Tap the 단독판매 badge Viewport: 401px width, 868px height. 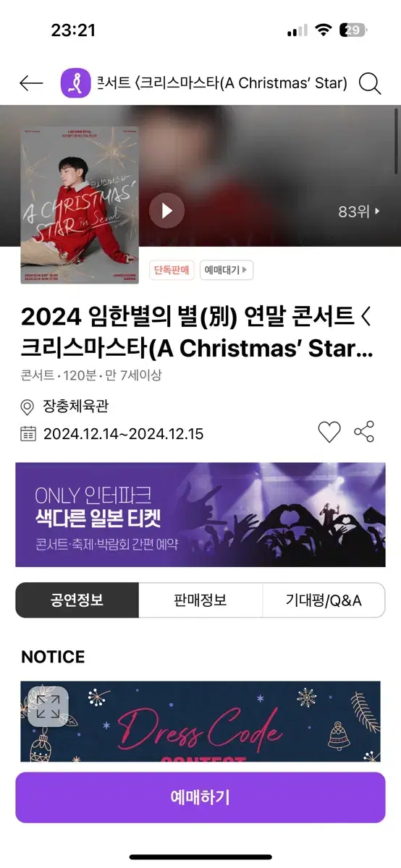tap(172, 271)
